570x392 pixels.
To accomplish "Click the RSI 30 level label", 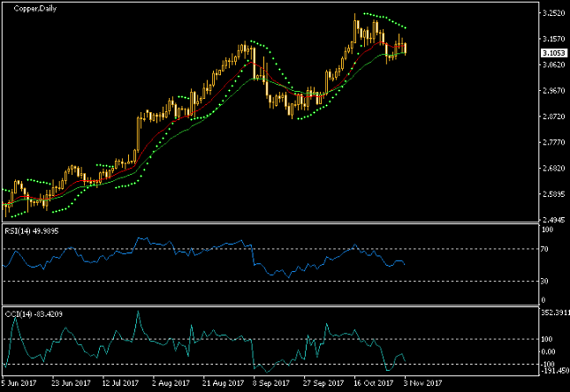I will pos(544,281).
